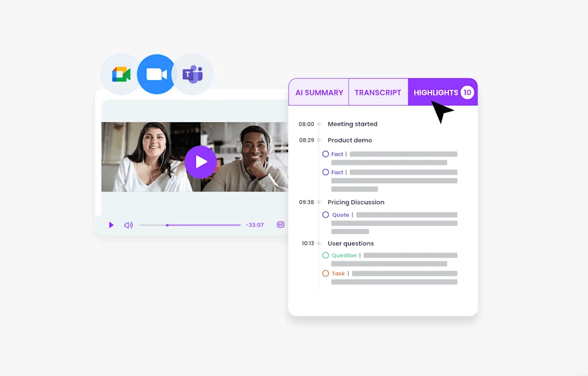Click the 'User questions' heading
This screenshot has height=376, width=588.
click(x=351, y=243)
